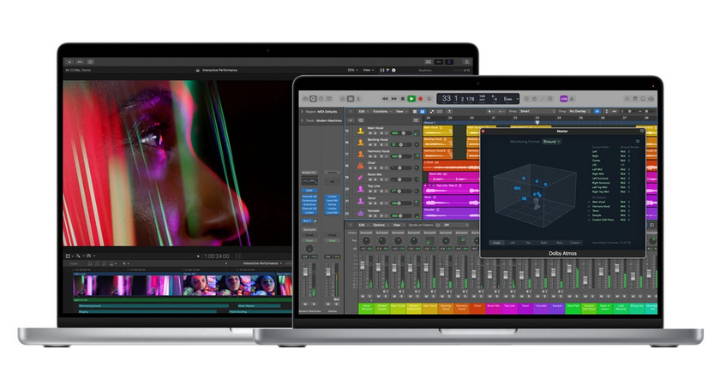720x379 pixels.
Task: Select the yellow vocal instrument icon on first track
Action: [x=361, y=131]
